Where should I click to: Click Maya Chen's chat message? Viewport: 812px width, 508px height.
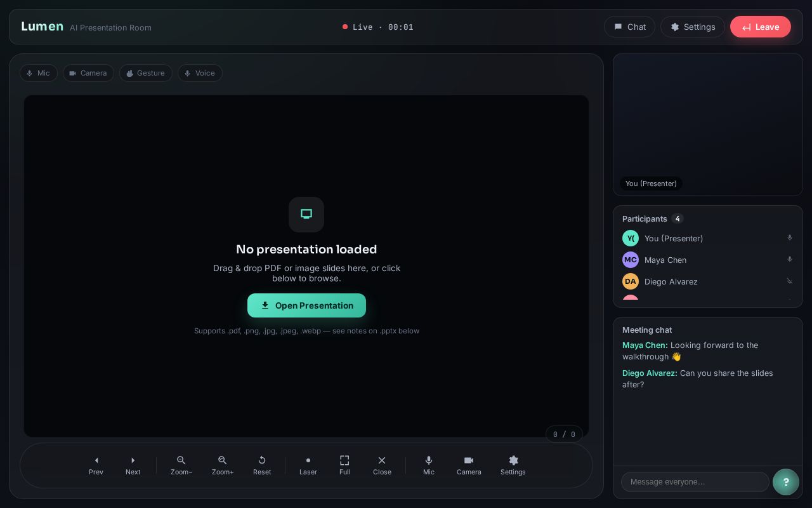(708, 351)
